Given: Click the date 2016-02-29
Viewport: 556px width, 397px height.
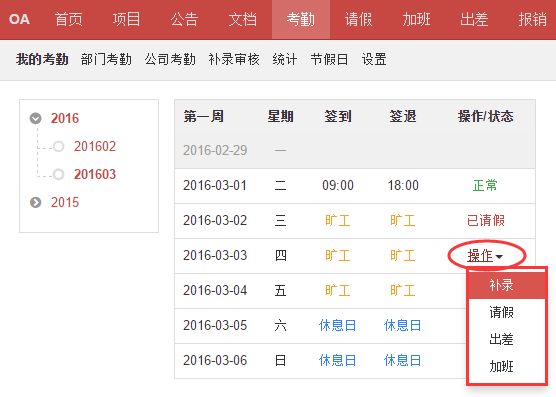Looking at the screenshot, I should [215, 150].
